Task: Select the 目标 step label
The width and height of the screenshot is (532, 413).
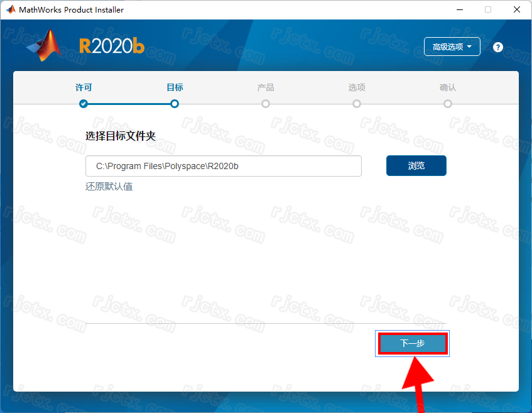Action: tap(175, 88)
